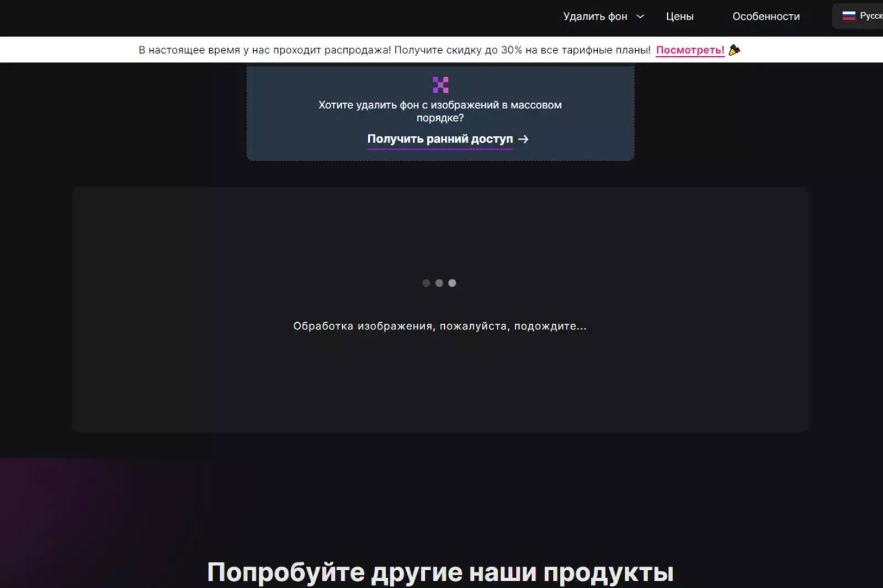Click the text Обработка изображения, пожалуйста, подождите...
The image size is (883, 588).
point(440,326)
